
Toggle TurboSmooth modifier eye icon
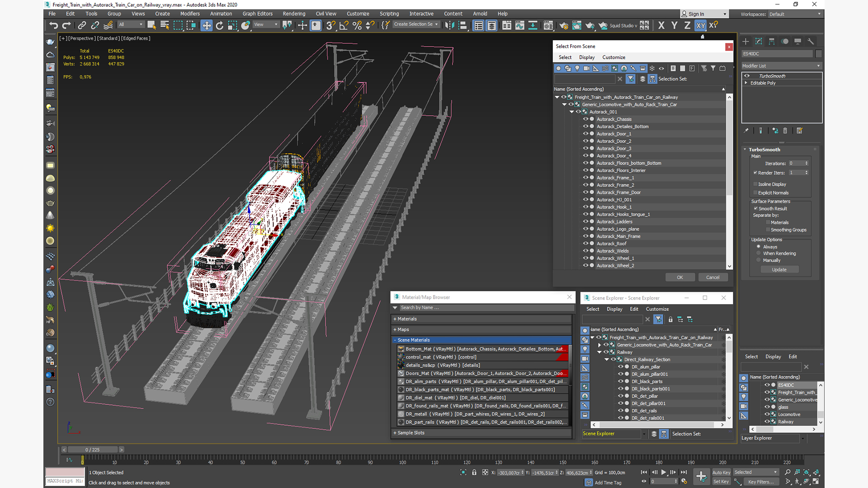747,76
